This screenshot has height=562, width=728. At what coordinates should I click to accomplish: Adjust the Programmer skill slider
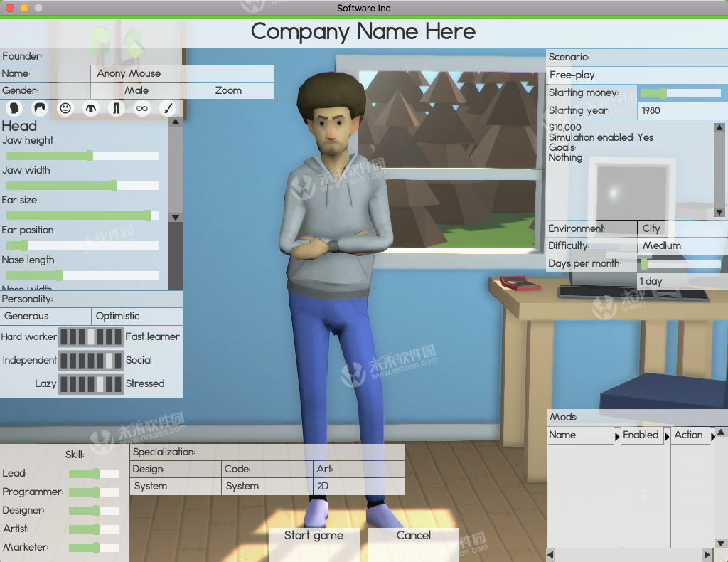coord(95,492)
